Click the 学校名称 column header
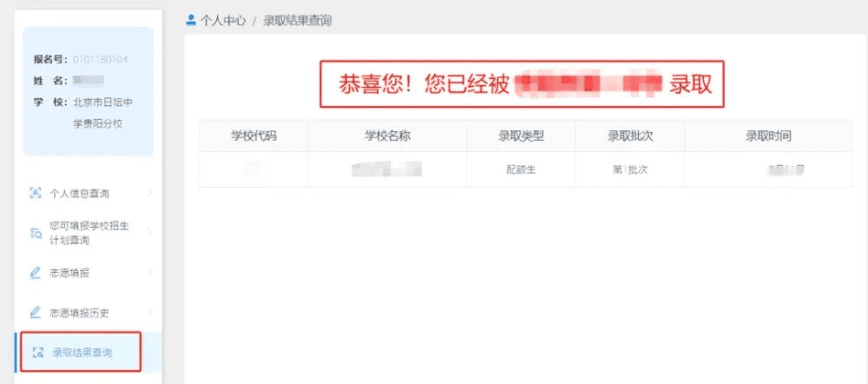 click(x=388, y=136)
